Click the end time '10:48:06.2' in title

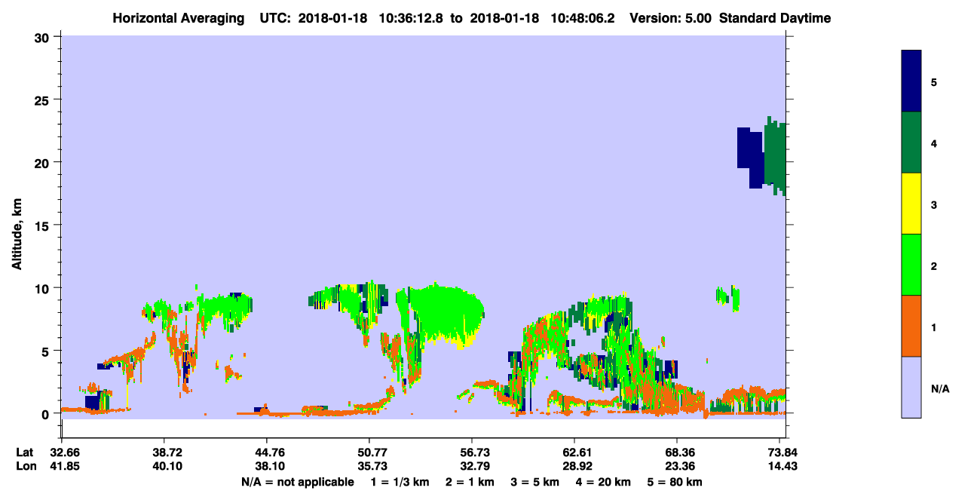581,18
